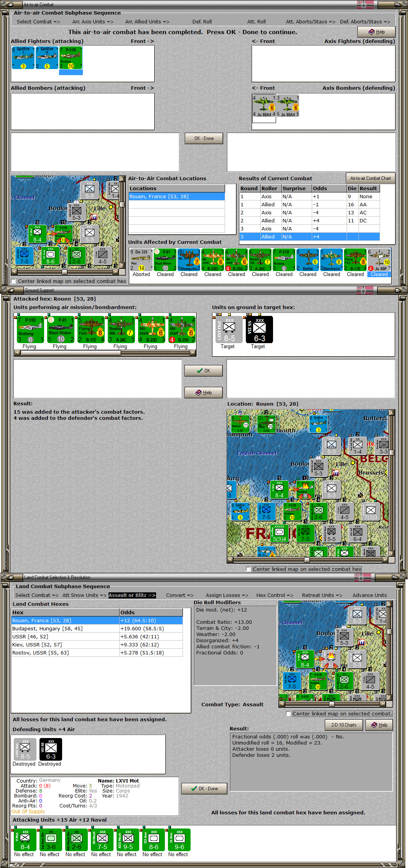Click the Odds column header in Results table
The image size is (408, 868).
pos(329,189)
